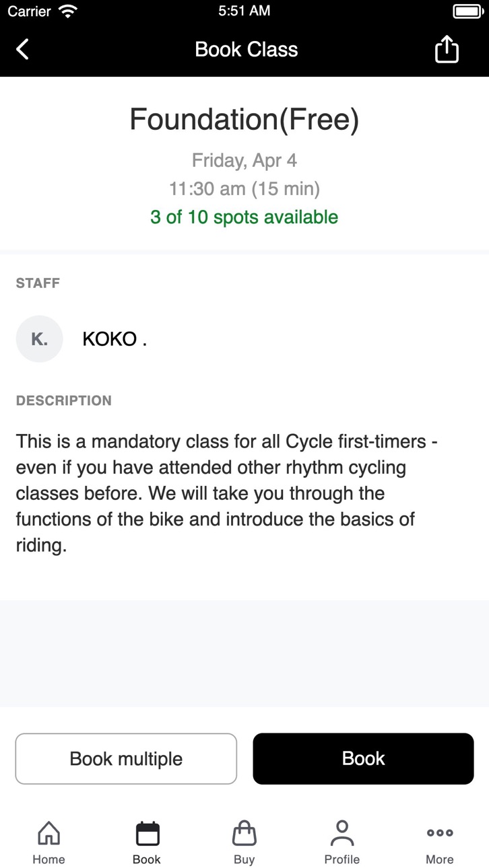Tap the Wi-Fi status icon

point(67,11)
